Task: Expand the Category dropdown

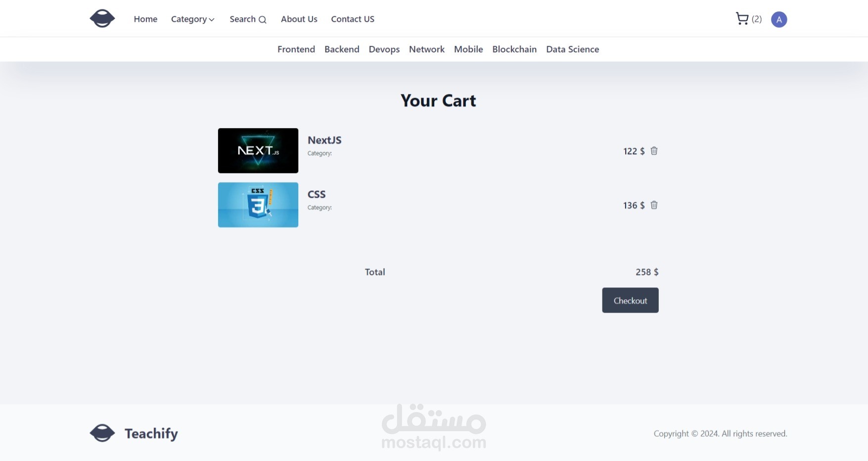Action: [x=193, y=19]
